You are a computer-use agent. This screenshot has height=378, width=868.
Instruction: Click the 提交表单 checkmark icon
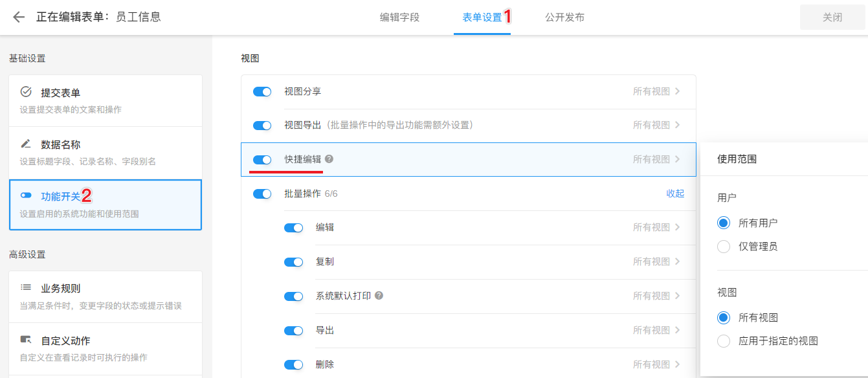[26, 92]
